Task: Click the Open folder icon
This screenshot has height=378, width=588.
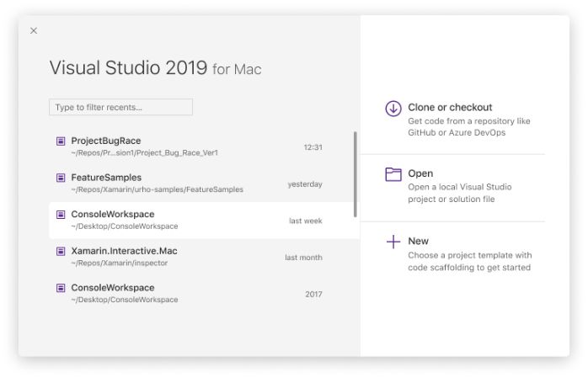Action: point(393,174)
